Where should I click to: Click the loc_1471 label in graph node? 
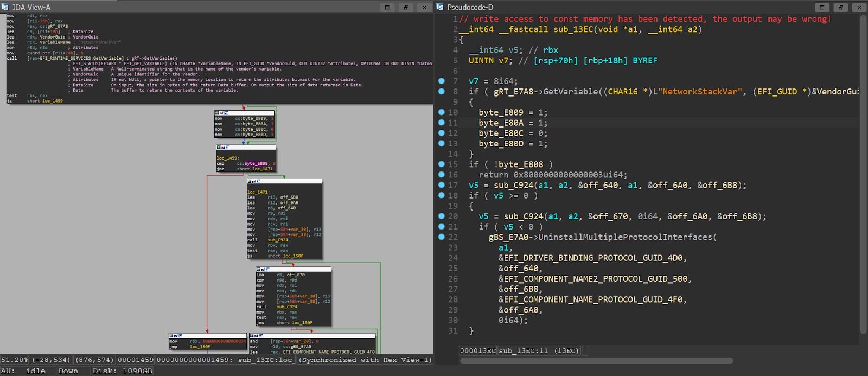(x=258, y=192)
